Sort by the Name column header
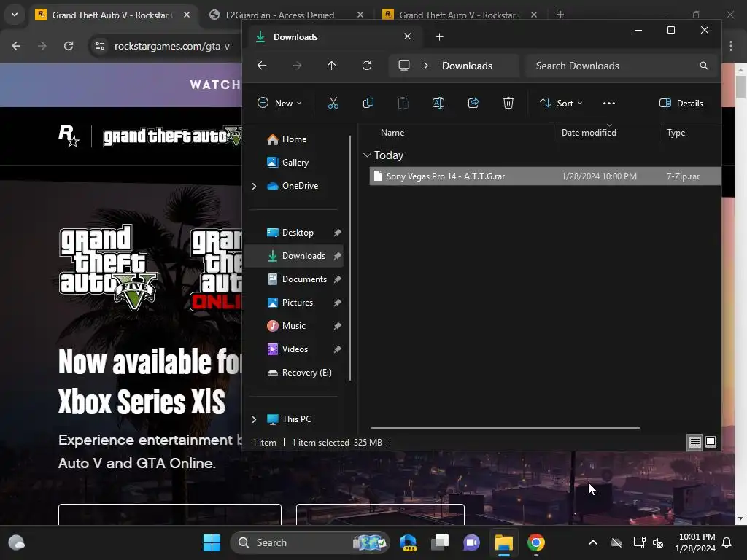747x560 pixels. (392, 133)
